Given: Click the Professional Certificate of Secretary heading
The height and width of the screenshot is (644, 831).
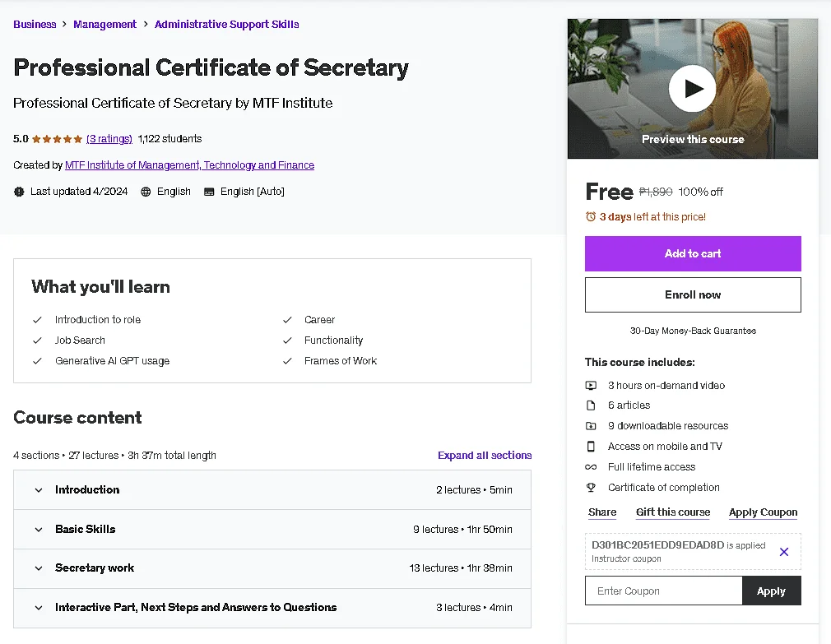Looking at the screenshot, I should pos(211,67).
